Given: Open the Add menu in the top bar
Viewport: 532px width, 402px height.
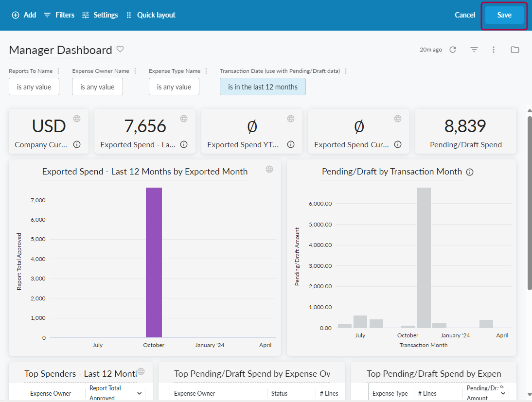Looking at the screenshot, I should tap(24, 15).
